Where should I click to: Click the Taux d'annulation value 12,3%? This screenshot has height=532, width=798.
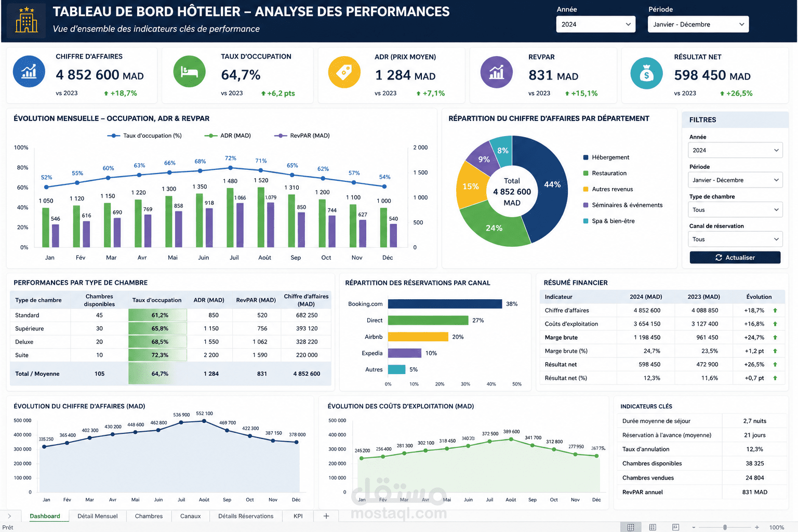[x=754, y=449]
